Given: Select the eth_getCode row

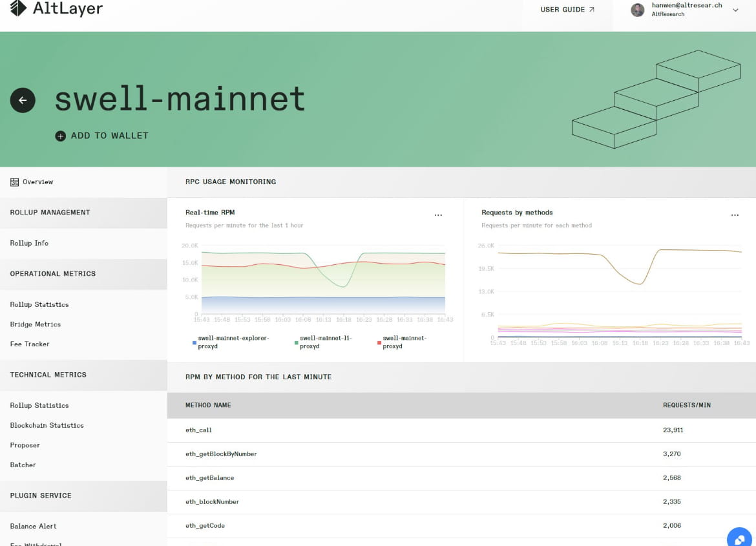Looking at the screenshot, I should pyautogui.click(x=461, y=526).
